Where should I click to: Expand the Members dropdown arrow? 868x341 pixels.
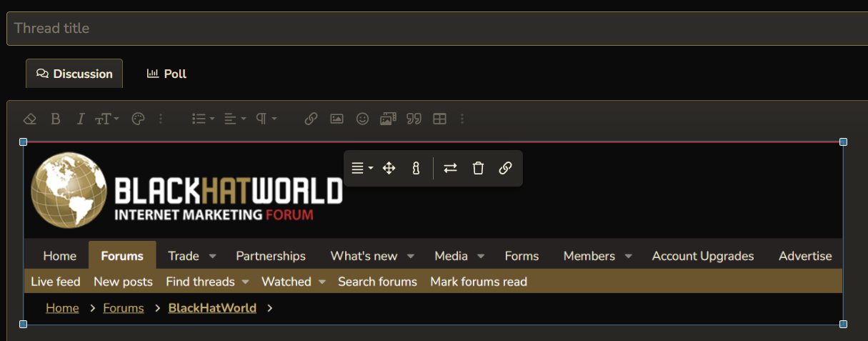click(x=628, y=256)
